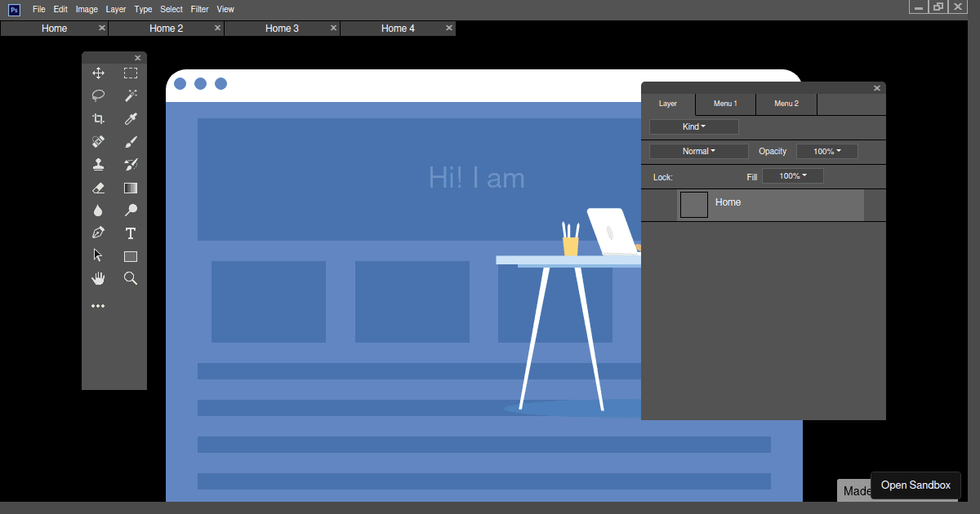Click the Open Sandbox button

tap(915, 485)
